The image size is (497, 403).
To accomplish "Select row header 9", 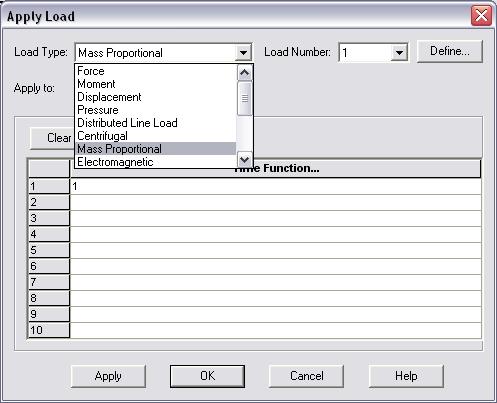I will [49, 314].
